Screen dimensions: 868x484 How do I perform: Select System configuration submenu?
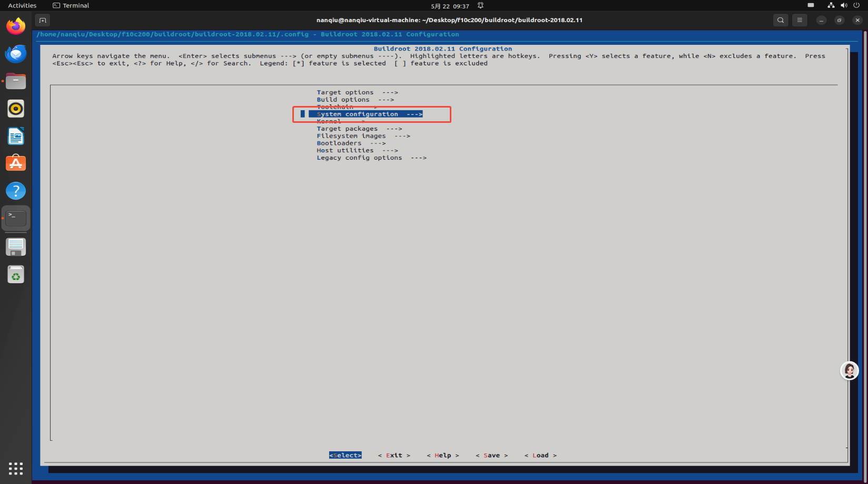click(x=366, y=114)
